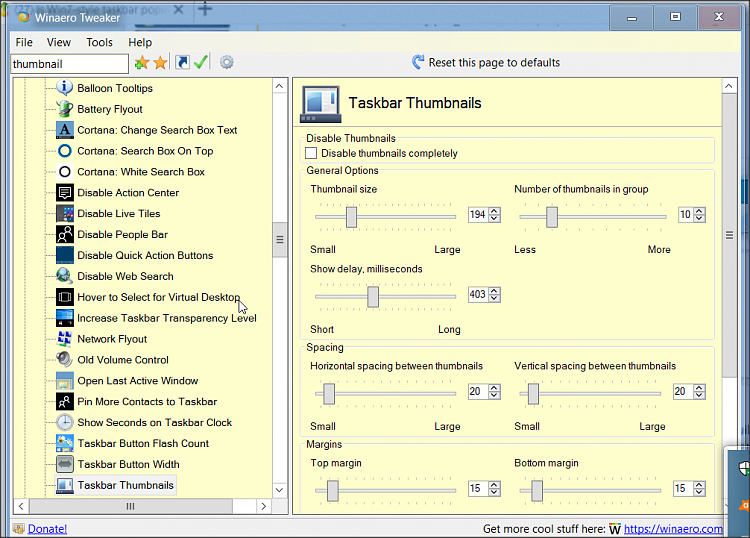Decrease Thumbnail size with spinner down arrow
The image size is (750, 538).
(495, 219)
